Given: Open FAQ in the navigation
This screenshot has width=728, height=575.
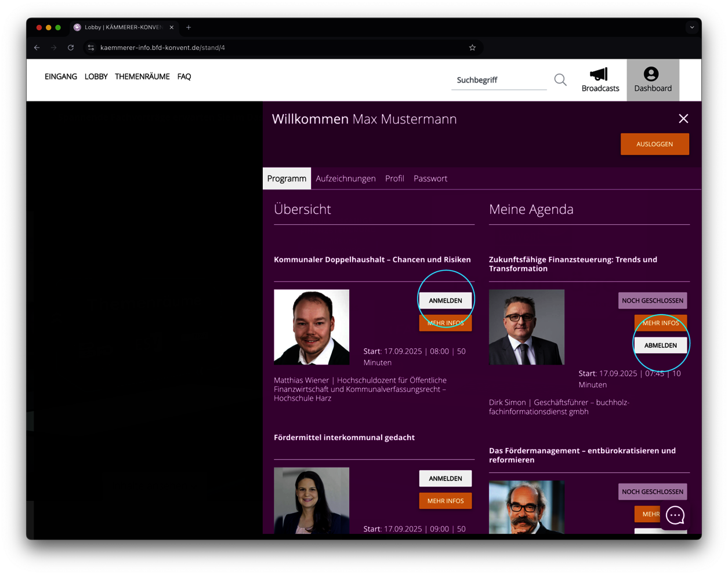Looking at the screenshot, I should tap(184, 77).
